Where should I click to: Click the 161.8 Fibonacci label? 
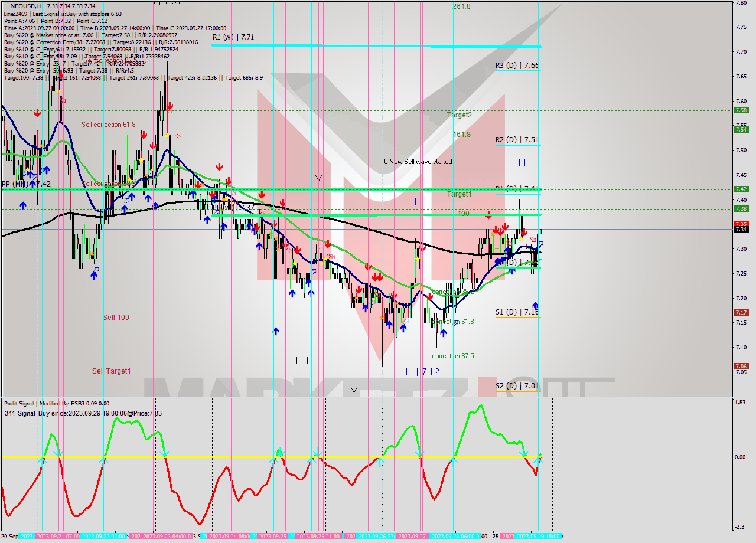point(461,135)
